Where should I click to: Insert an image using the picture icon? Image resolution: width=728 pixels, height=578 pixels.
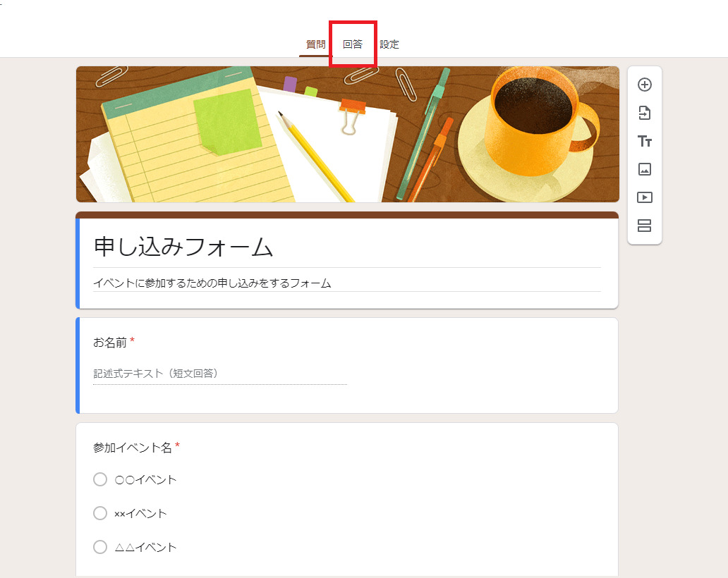645,169
